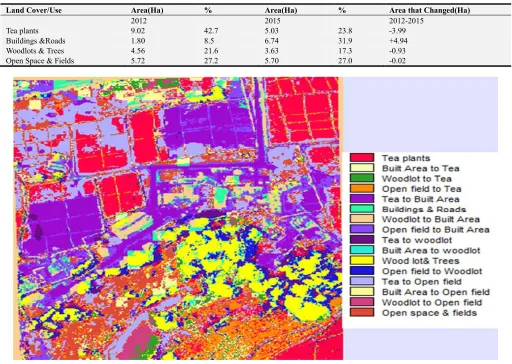The width and height of the screenshot is (512, 364).
Task: Click the 'Open Space & Fields' table row label
Action: [x=40, y=61]
